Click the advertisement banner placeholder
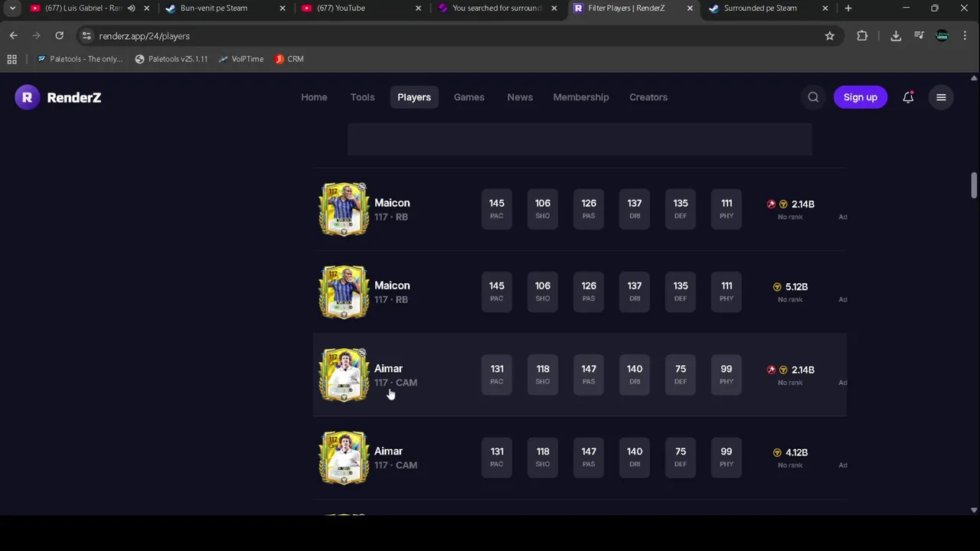 click(580, 139)
